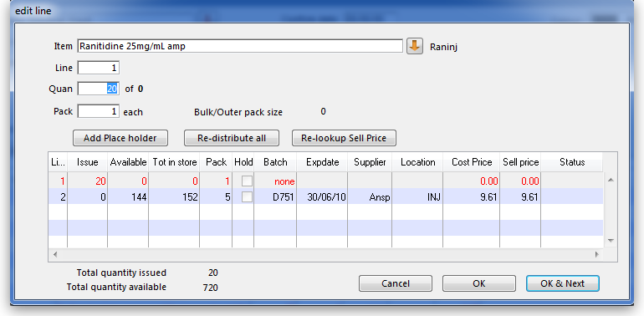Click the Expdate column header
The height and width of the screenshot is (316, 644).
[x=322, y=162]
